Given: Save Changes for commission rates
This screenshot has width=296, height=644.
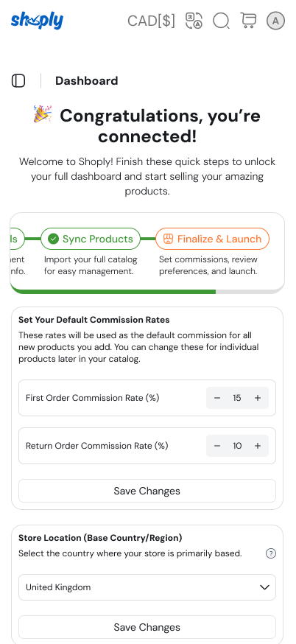Looking at the screenshot, I should tap(147, 491).
